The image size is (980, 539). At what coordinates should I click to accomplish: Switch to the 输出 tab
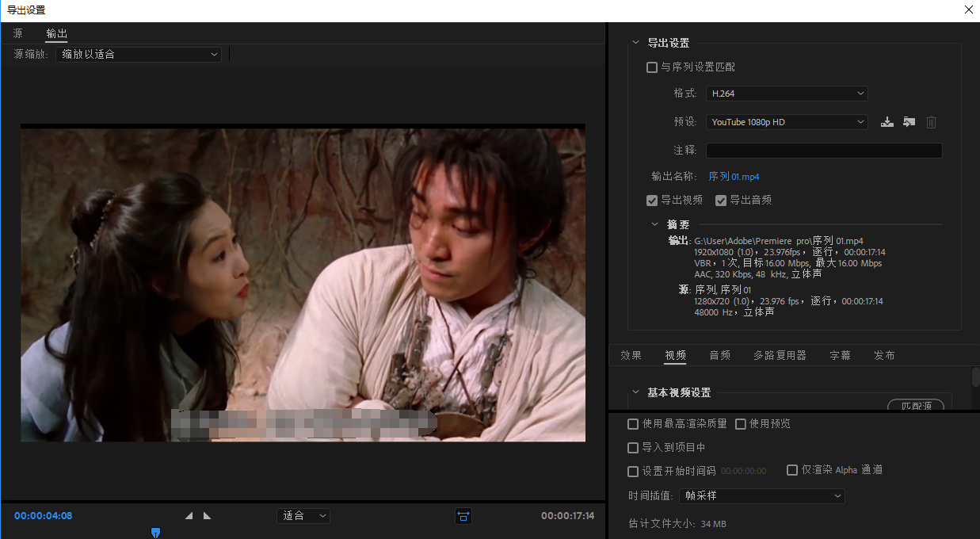(57, 33)
